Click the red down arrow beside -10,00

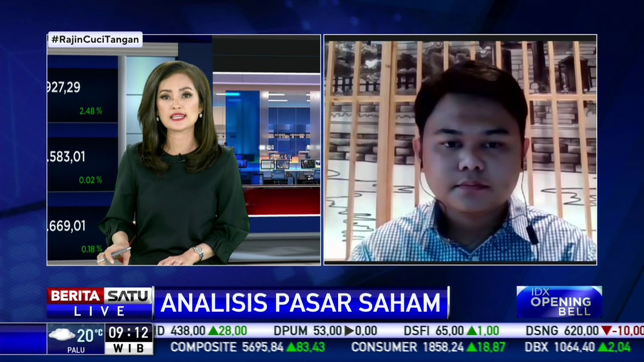click(606, 331)
